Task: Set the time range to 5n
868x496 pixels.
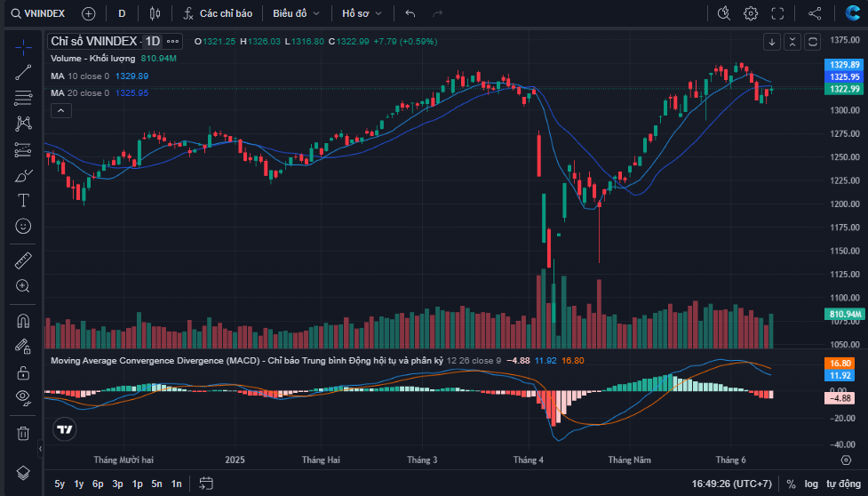Action: click(156, 484)
